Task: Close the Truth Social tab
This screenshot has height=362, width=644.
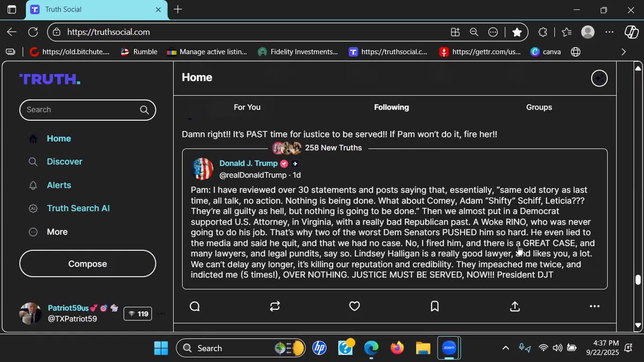Action: tap(158, 10)
